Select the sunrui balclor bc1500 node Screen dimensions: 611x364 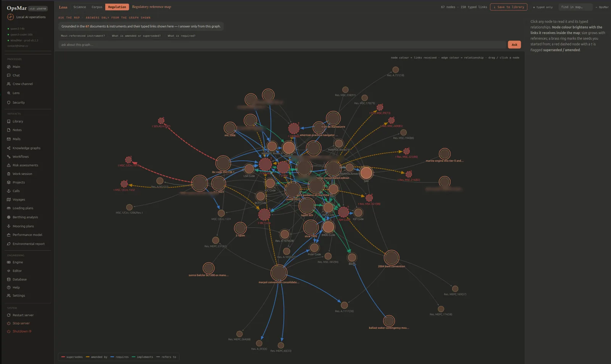point(209,268)
